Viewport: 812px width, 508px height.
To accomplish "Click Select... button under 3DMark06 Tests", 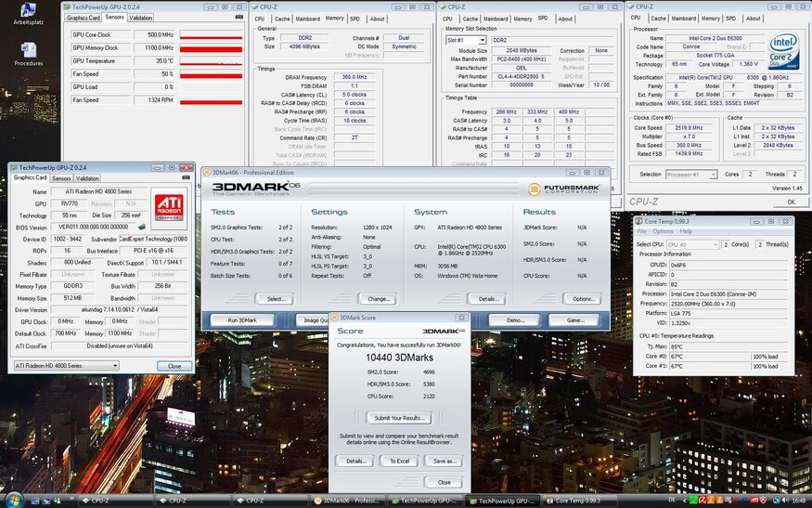I will (x=275, y=299).
